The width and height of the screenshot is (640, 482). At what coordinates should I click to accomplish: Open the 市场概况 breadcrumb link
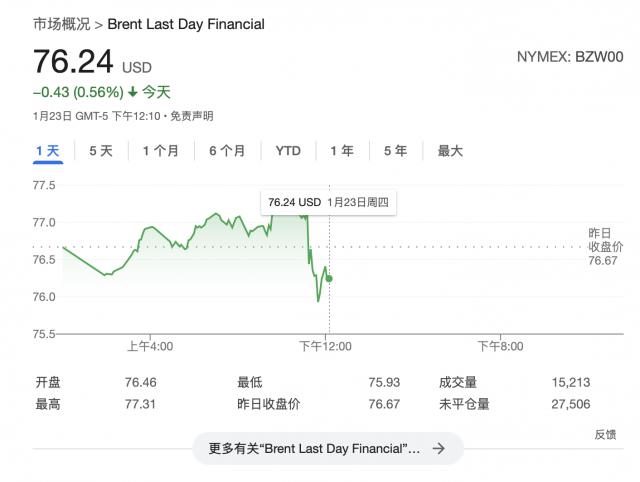[x=61, y=23]
